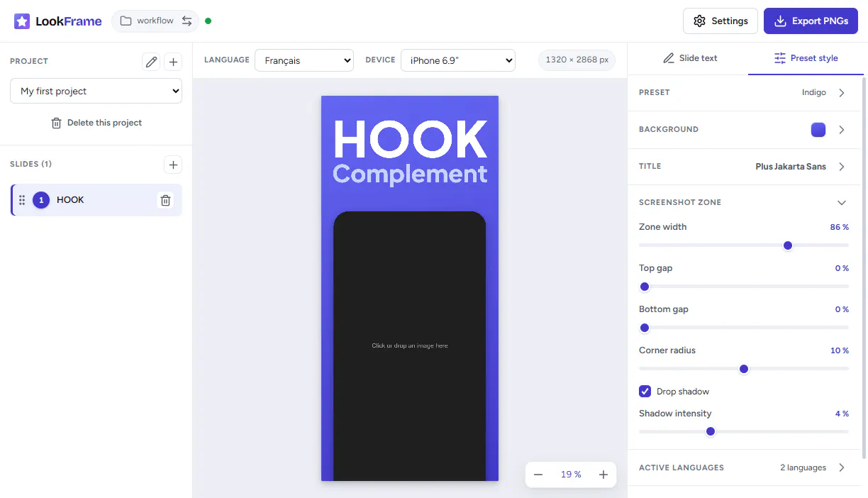
Task: Click the HOOK title on the slide
Action: 410,139
